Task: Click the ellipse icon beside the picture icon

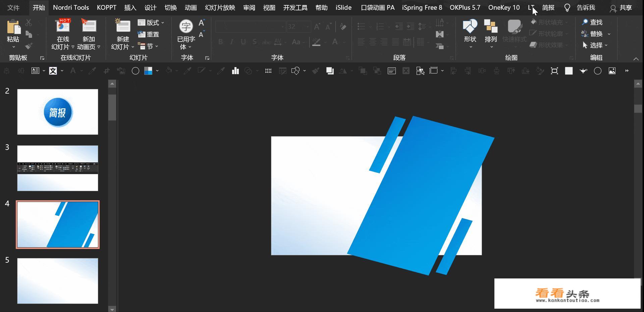Action: click(598, 71)
